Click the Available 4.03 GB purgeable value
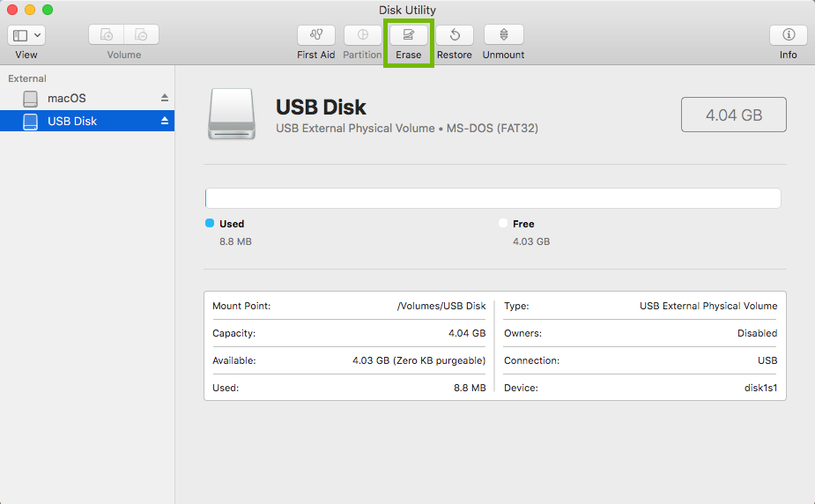815x504 pixels. coord(419,360)
